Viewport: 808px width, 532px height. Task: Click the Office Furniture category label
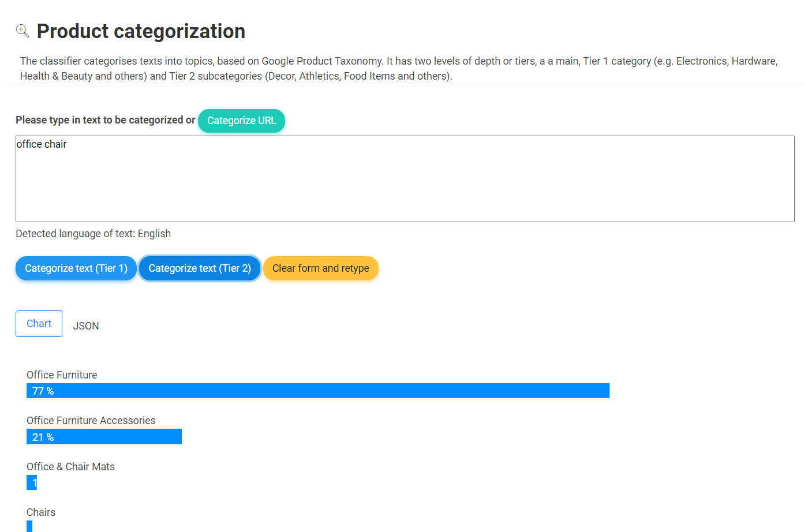click(62, 375)
